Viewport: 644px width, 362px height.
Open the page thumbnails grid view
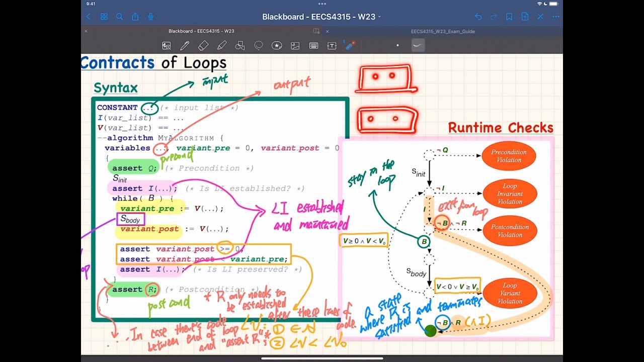[x=104, y=17]
